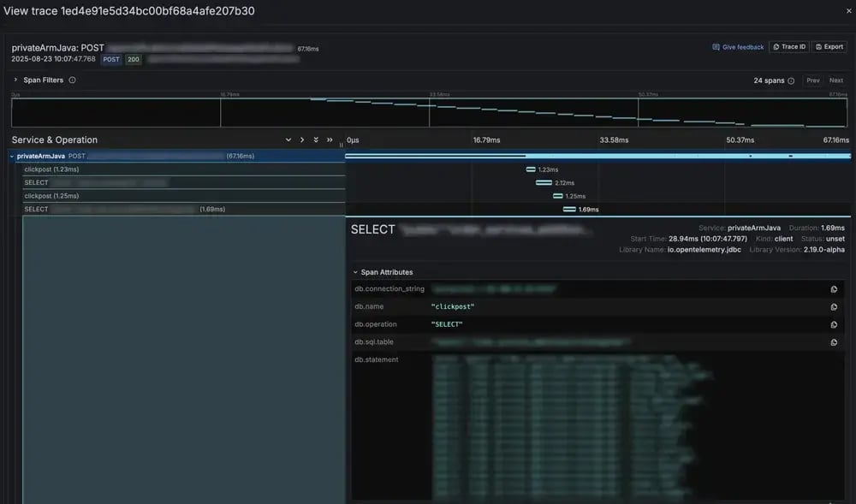Click the io.opentelemetry.jdbc library name

coord(704,250)
